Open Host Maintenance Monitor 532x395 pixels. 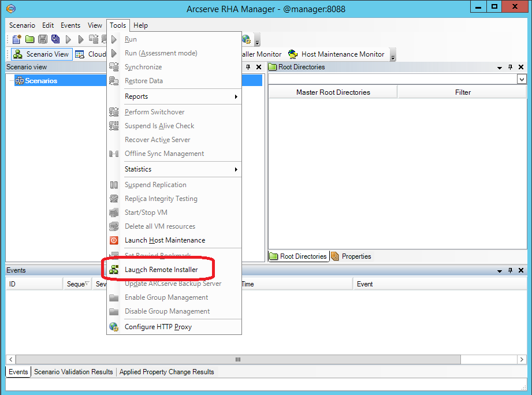(336, 54)
